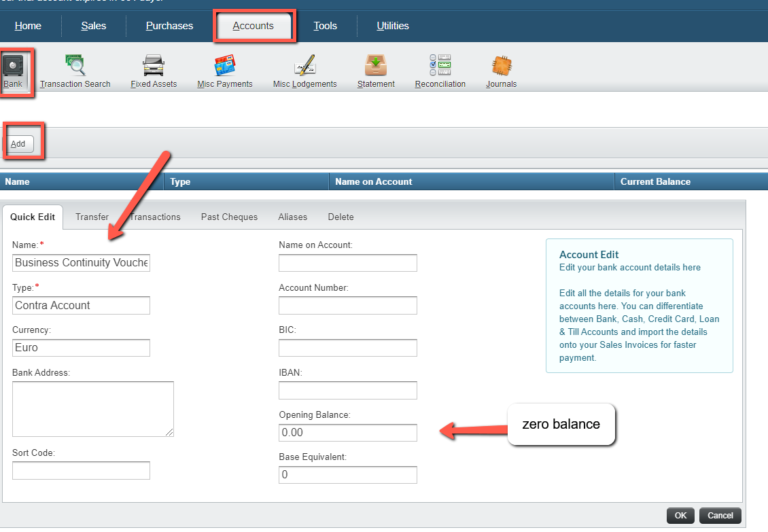Switch to the Transfer tab
Viewport: 768px width, 532px height.
point(92,217)
